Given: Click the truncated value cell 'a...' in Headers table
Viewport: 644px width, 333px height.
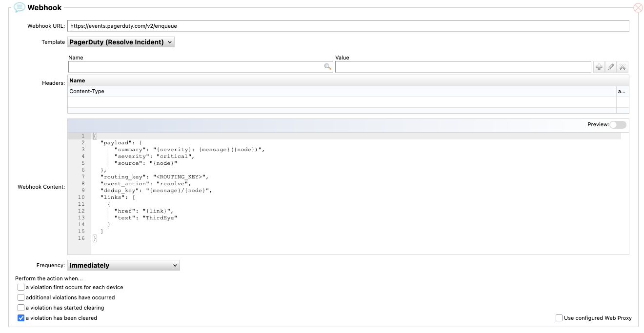Looking at the screenshot, I should tap(623, 91).
